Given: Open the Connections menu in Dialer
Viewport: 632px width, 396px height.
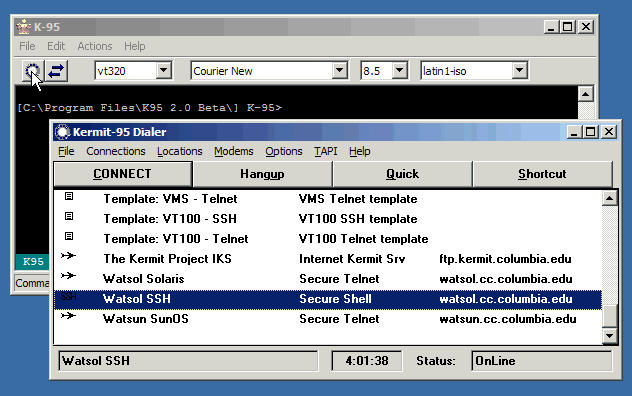Looking at the screenshot, I should 116,151.
